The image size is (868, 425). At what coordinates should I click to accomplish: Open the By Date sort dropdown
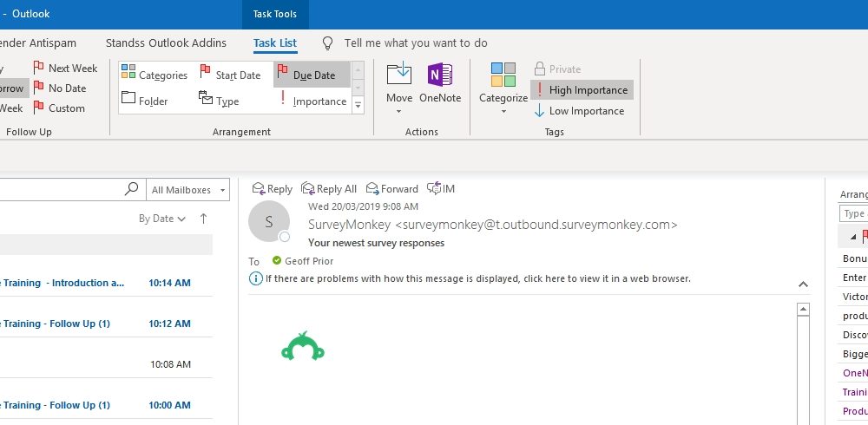pos(161,219)
